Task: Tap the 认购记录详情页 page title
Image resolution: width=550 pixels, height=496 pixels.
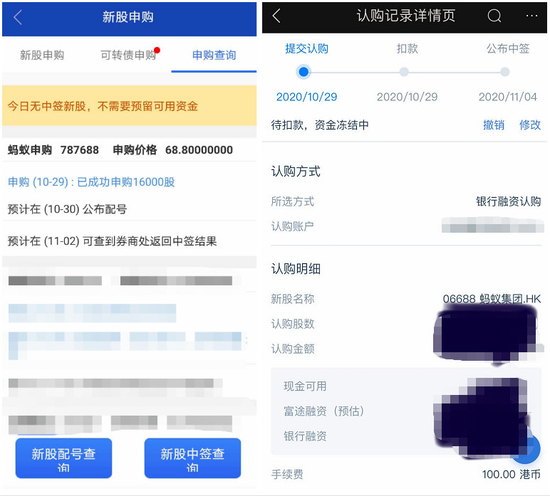Action: (x=406, y=16)
